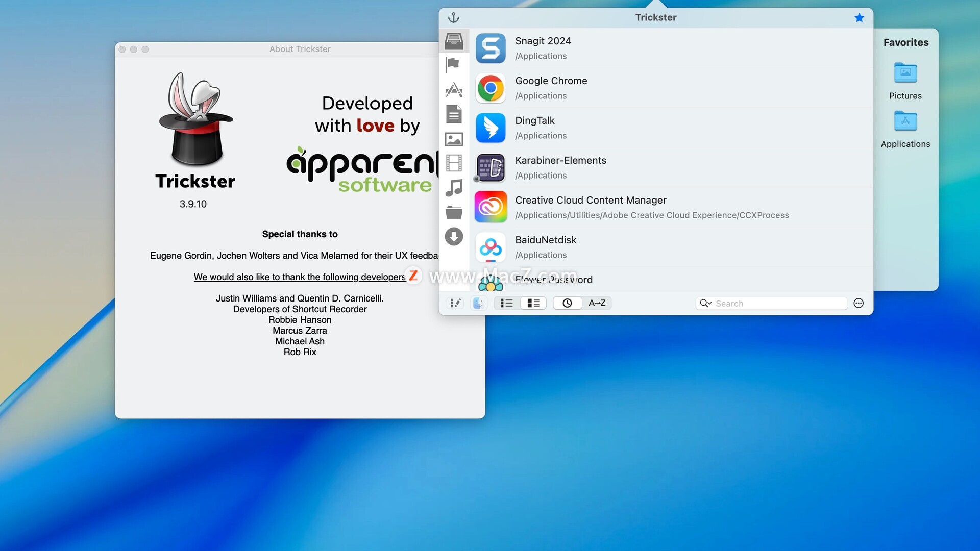Select the Applications filter in sidebar

click(x=454, y=90)
